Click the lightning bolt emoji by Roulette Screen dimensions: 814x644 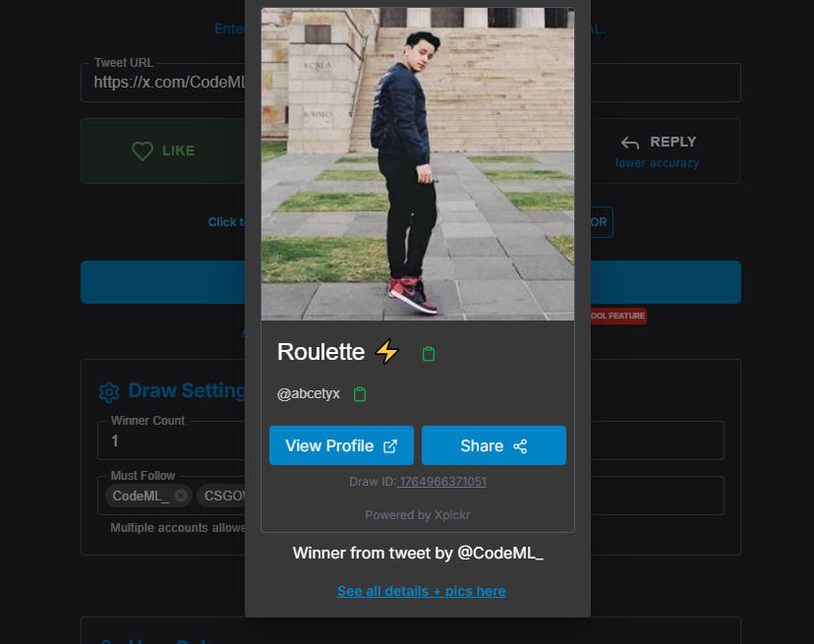coord(387,352)
